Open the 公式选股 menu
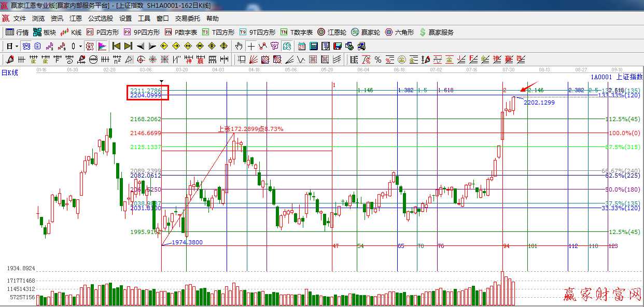The width and height of the screenshot is (644, 307). point(100,18)
